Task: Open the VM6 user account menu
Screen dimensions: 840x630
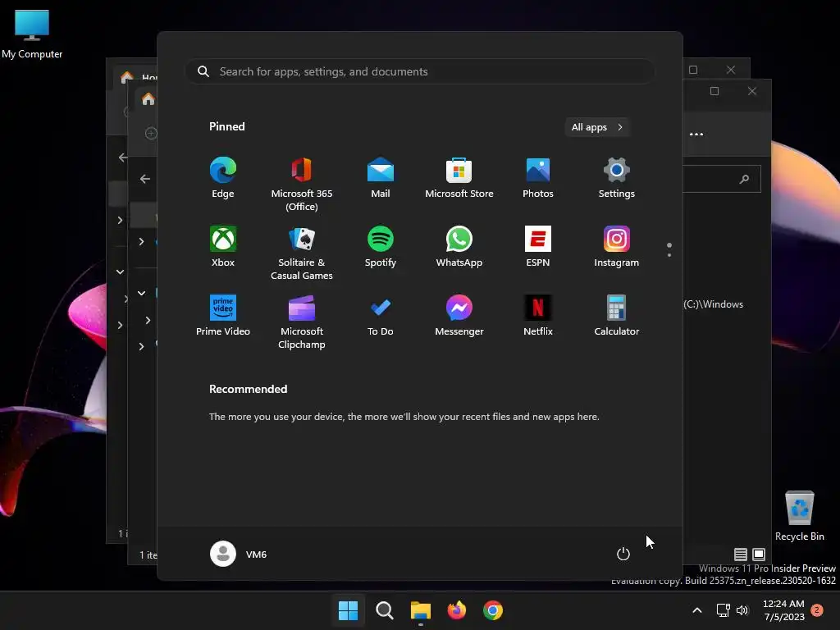Action: tap(239, 554)
